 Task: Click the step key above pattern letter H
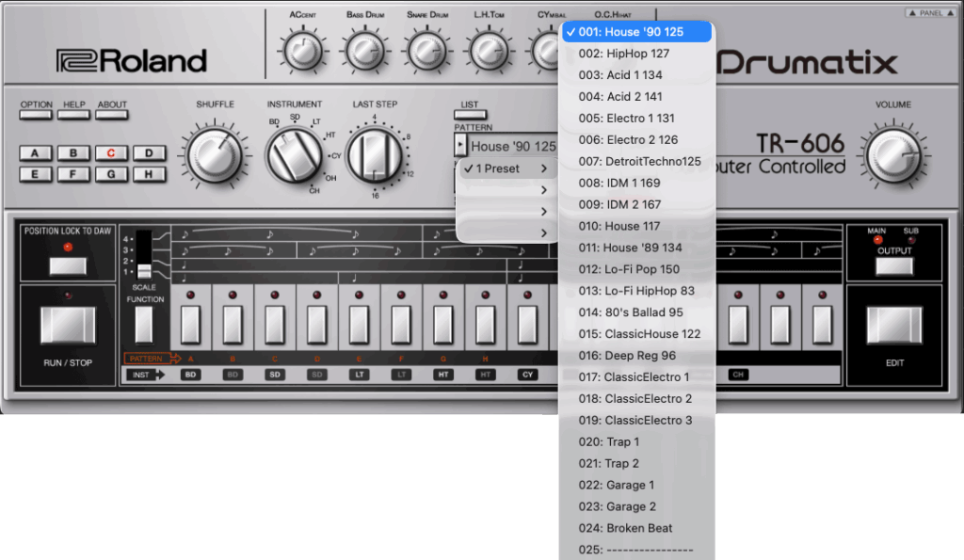(x=485, y=324)
